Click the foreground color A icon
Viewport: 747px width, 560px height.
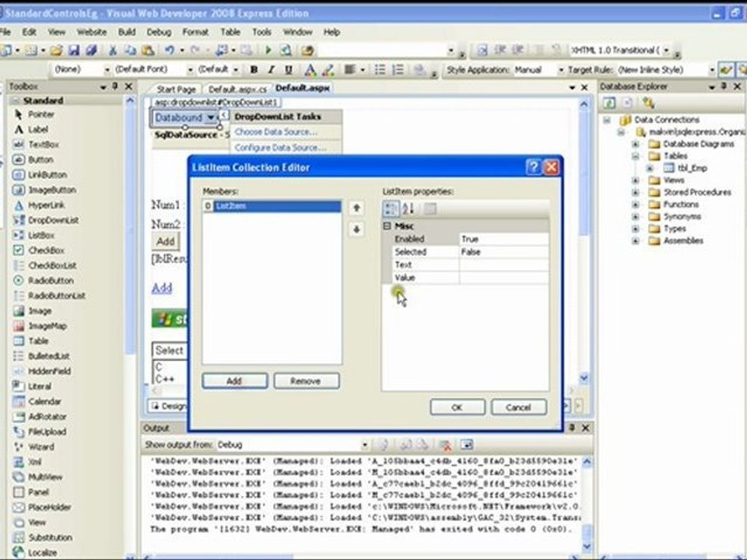310,70
